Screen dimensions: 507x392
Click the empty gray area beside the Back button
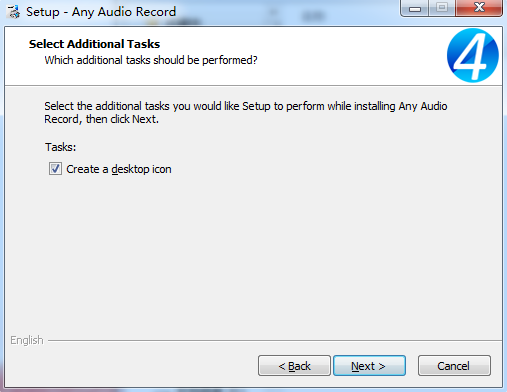(x=133, y=366)
